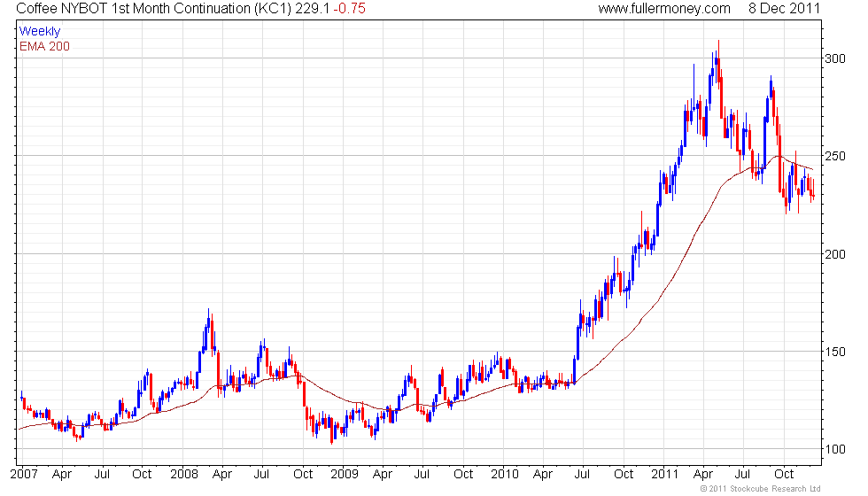
Task: Click the "150" y-axis label
Action: tap(834, 352)
